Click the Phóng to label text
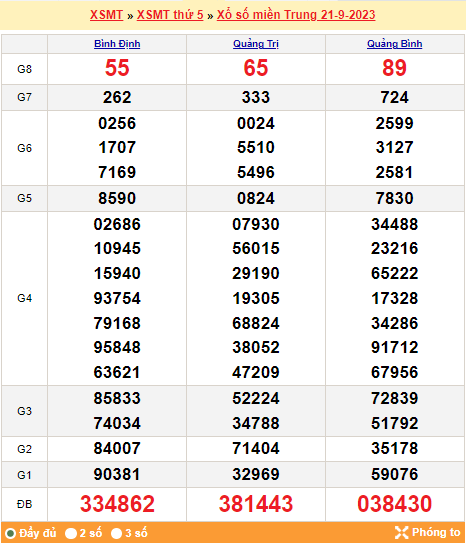The width and height of the screenshot is (466, 545). (x=436, y=532)
